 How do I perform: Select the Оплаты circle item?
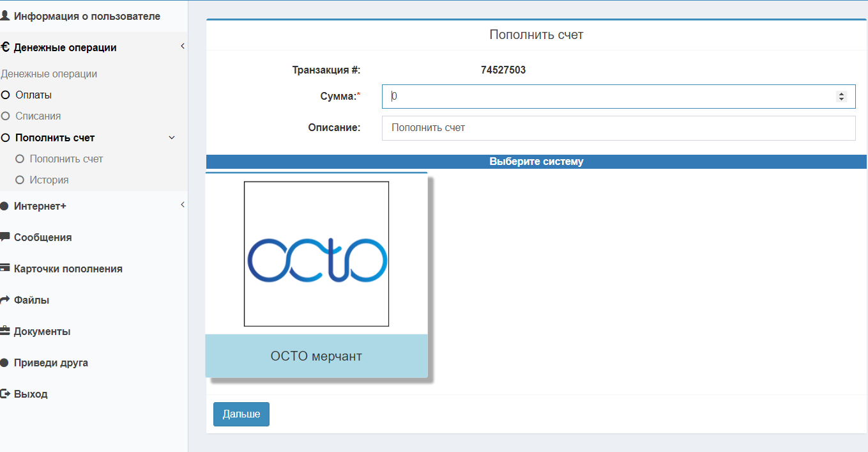click(x=33, y=95)
